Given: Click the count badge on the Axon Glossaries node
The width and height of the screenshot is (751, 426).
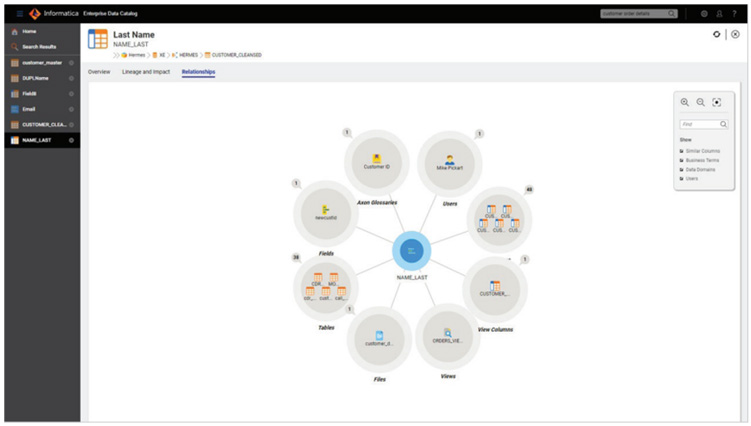Looking at the screenshot, I should (347, 133).
